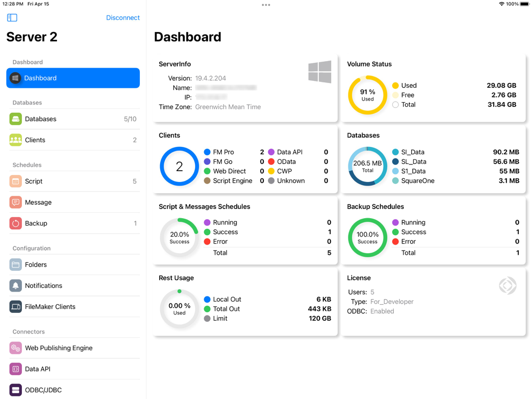Click the 120 GB Limit value
This screenshot has width=532, height=399.
tap(320, 319)
